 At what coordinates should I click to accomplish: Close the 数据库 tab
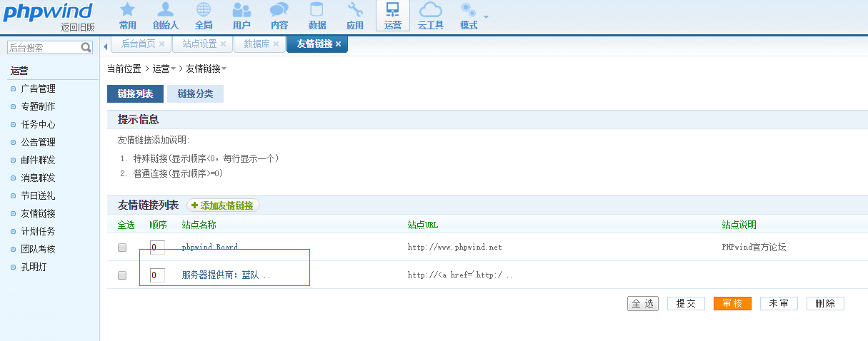pyautogui.click(x=276, y=44)
